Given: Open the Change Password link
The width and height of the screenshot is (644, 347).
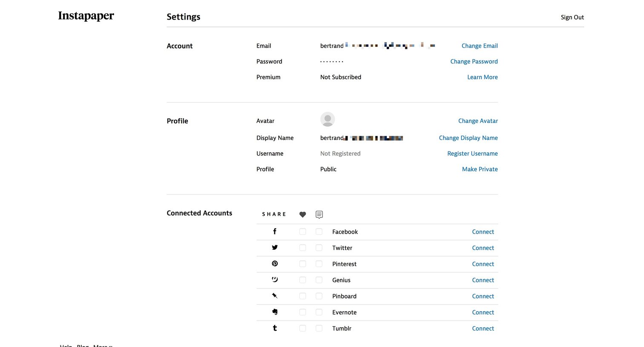Looking at the screenshot, I should coord(474,61).
